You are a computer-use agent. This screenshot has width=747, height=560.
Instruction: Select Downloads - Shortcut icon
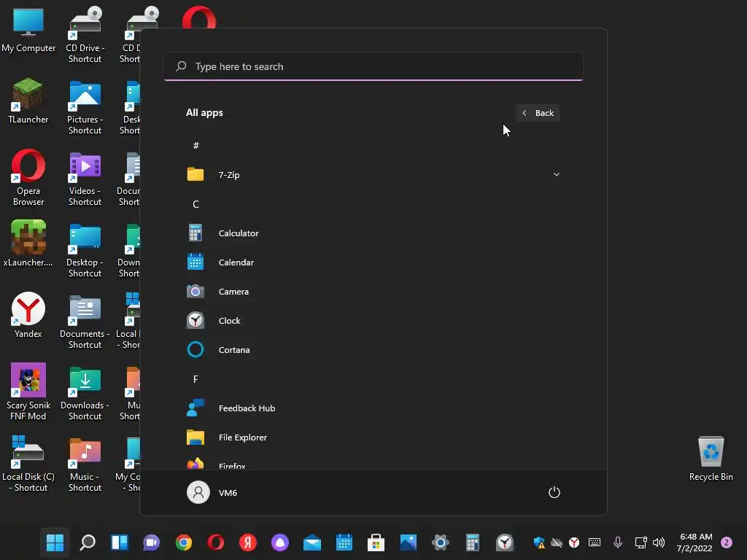coord(85,393)
